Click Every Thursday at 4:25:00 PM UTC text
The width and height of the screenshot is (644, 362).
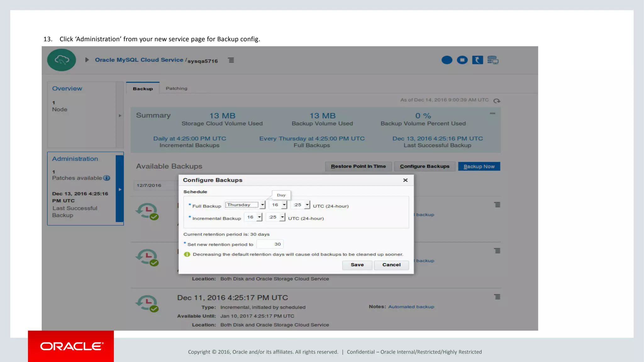tap(312, 139)
